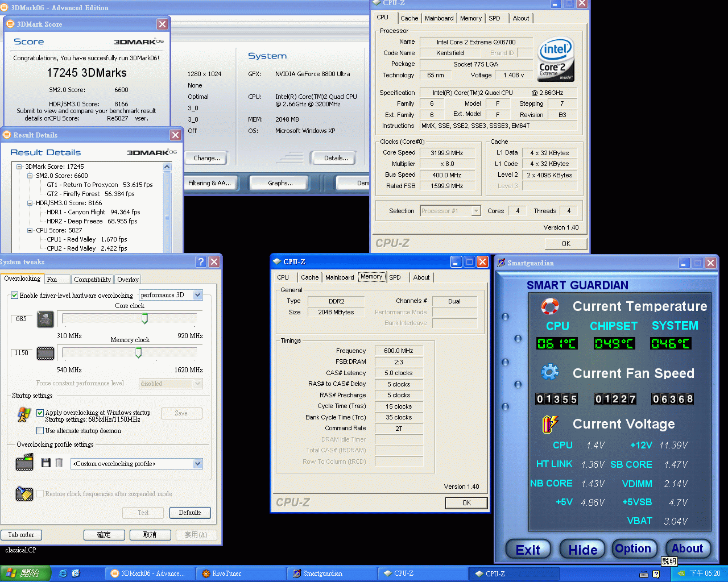Click the 取消 cancel button
The height and width of the screenshot is (582, 728).
(150, 535)
